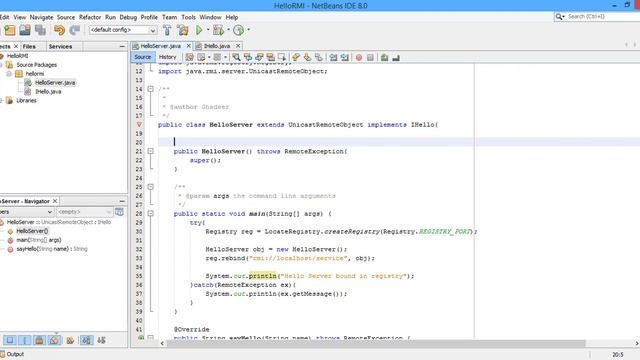Click the Search field at top right
The width and height of the screenshot is (640, 360).
603,17
